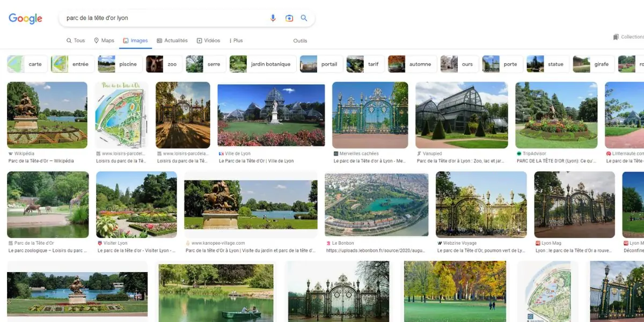Image resolution: width=644 pixels, height=322 pixels.
Task: Open the Ville de Lyon greenhouse image
Action: click(271, 115)
